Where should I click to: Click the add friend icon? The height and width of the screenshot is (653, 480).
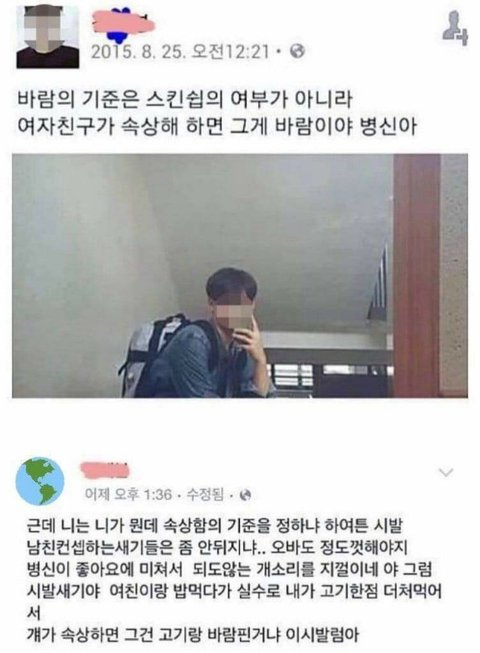(455, 28)
